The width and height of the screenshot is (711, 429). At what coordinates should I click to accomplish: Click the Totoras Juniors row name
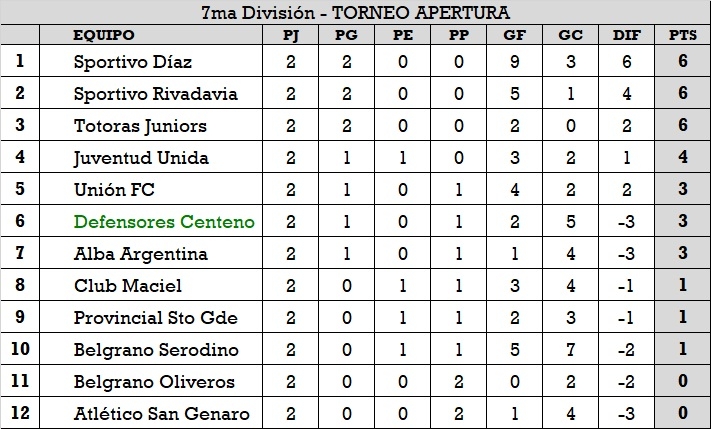tap(141, 126)
